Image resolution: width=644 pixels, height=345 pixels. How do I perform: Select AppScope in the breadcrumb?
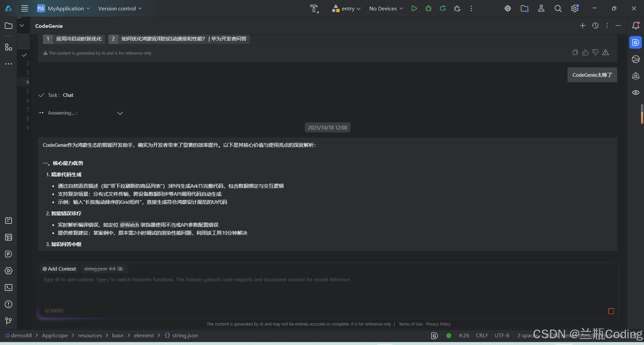55,336
